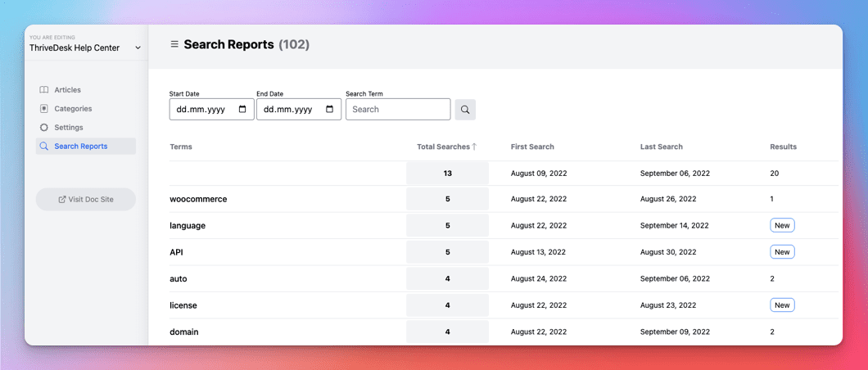
Task: Click the New badge on API row
Action: pyautogui.click(x=782, y=252)
